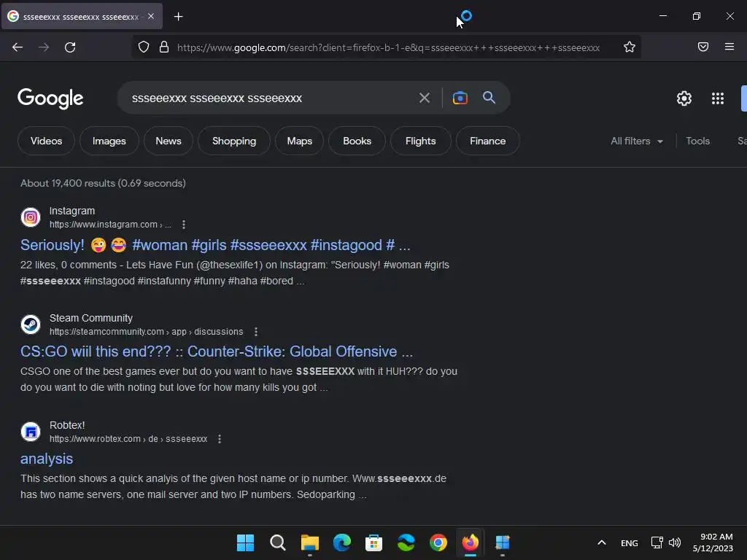Screen dimensions: 747x560
Task: Click the Instagram favicon in results
Action: (31, 217)
